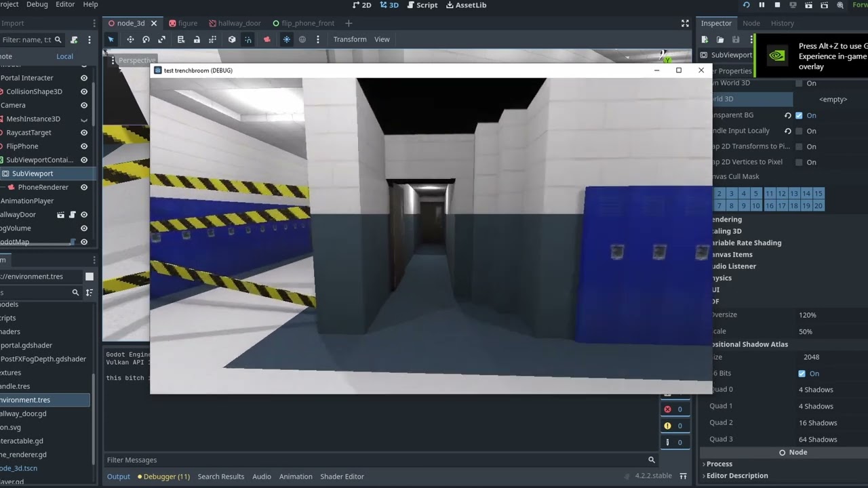Stop the running project
The width and height of the screenshot is (868, 488).
777,5
